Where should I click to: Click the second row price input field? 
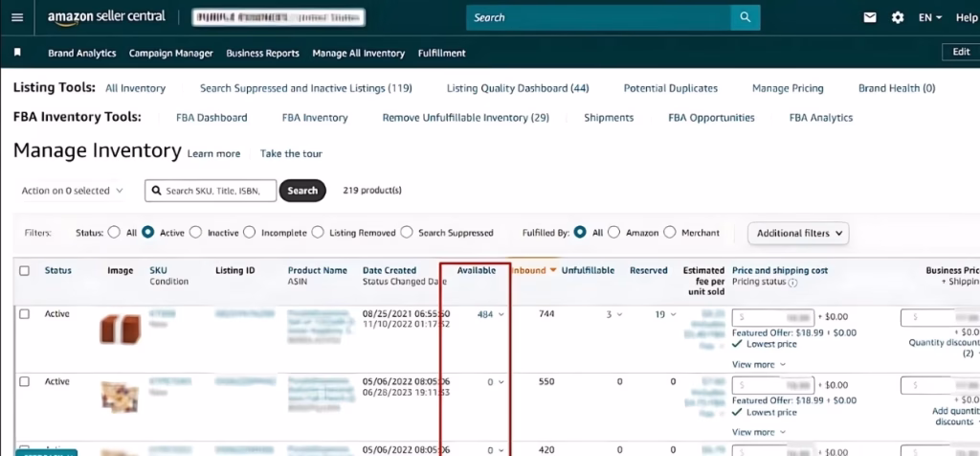click(773, 385)
